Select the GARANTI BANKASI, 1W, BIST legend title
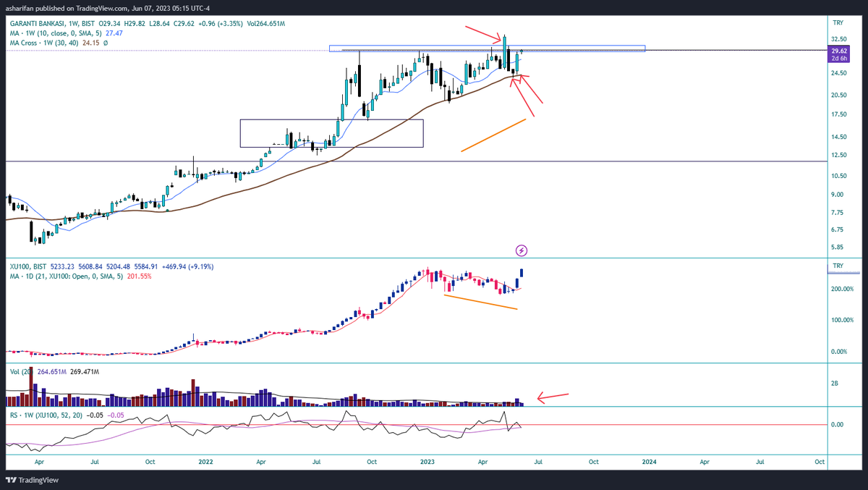The width and height of the screenshot is (868, 490). click(51, 23)
